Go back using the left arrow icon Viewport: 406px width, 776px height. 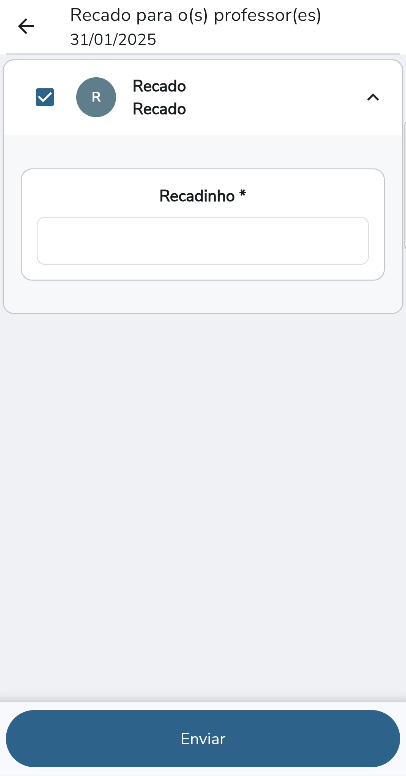(x=26, y=26)
